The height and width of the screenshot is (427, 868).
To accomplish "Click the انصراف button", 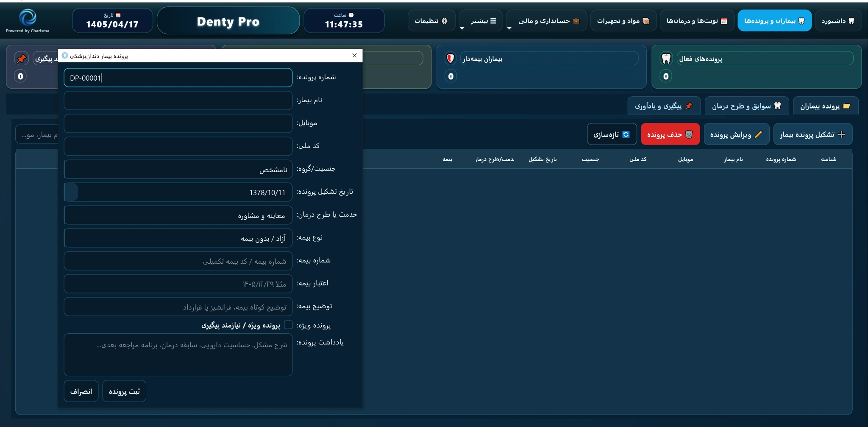I will pos(81,391).
